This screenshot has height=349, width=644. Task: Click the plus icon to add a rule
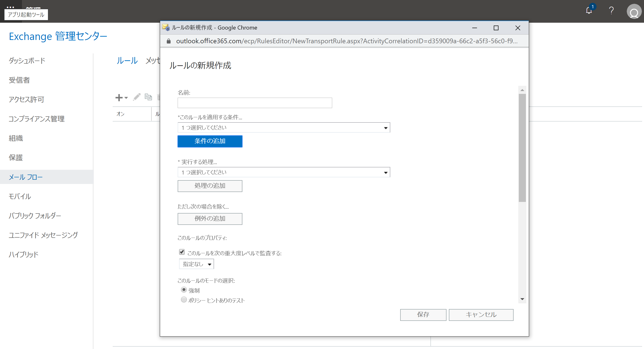tap(119, 98)
